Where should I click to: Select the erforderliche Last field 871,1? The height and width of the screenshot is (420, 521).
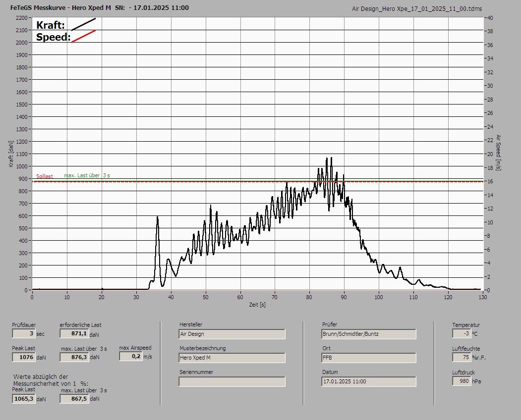[x=74, y=333]
